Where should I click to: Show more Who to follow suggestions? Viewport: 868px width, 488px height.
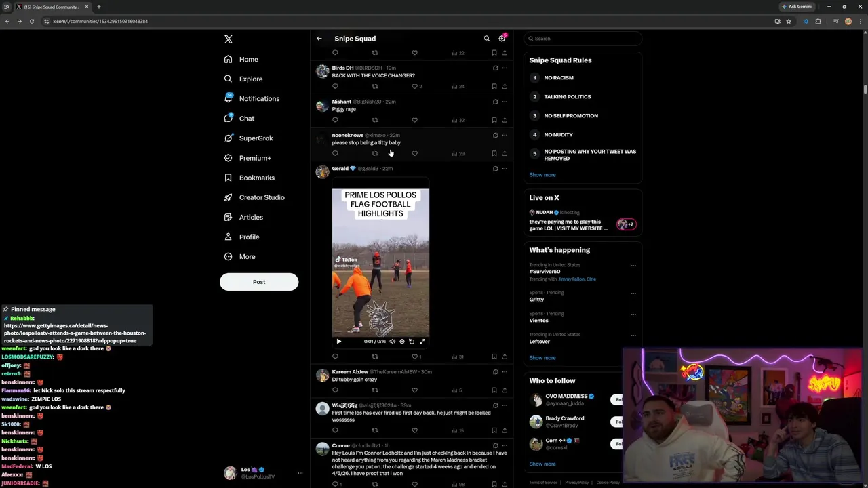click(x=542, y=464)
